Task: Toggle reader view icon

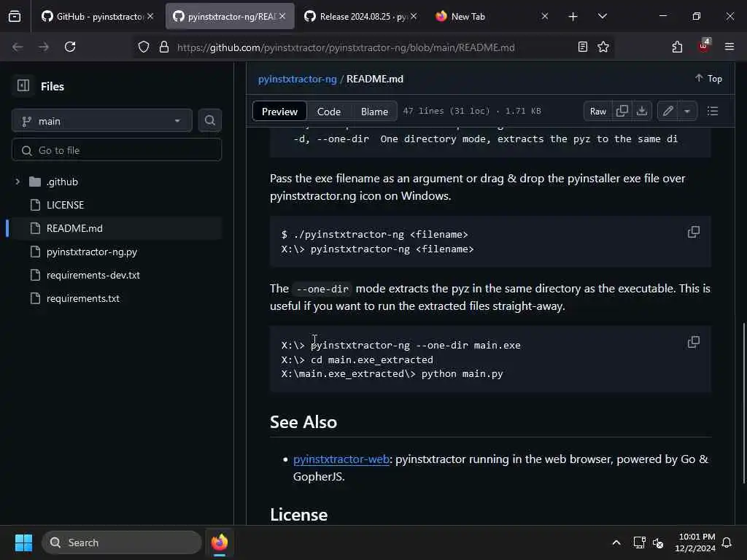Action: 582,47
